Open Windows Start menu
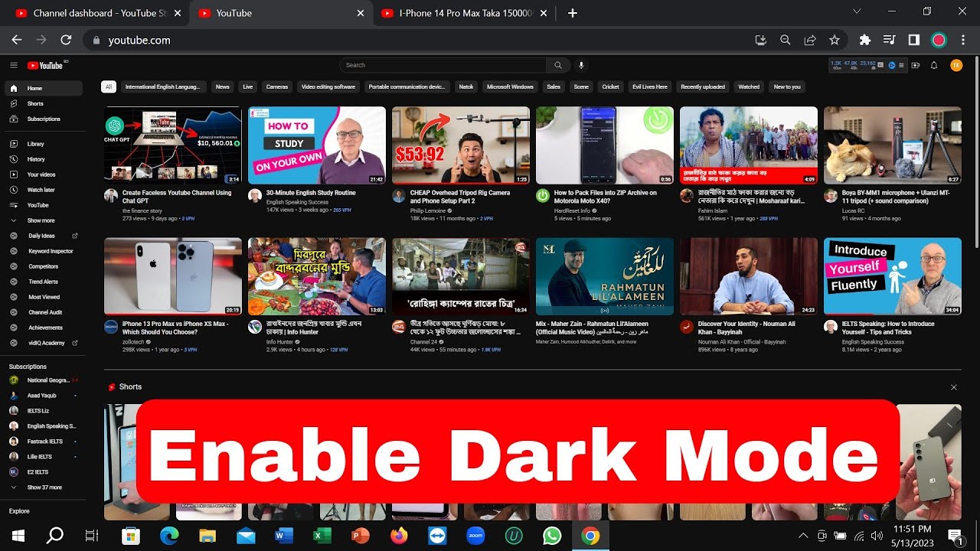 (x=18, y=536)
